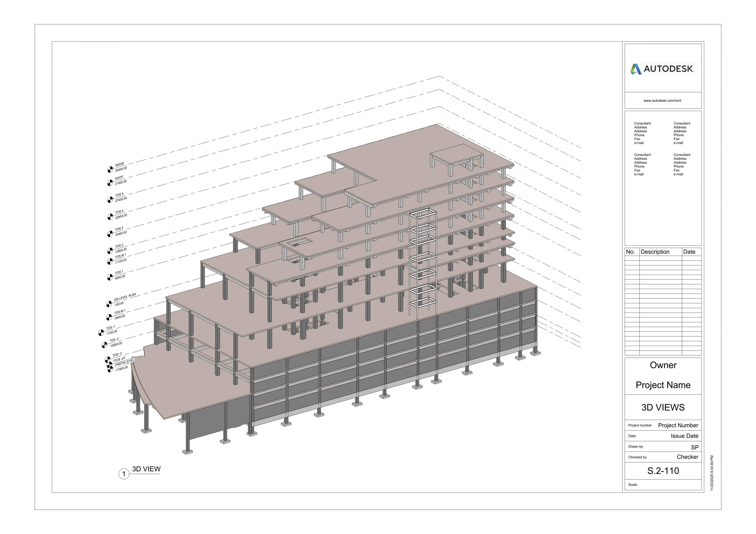Viewport: 756px width, 534px height.
Task: Click the GR LEVEL PLAN level symbol
Action: [109, 304]
